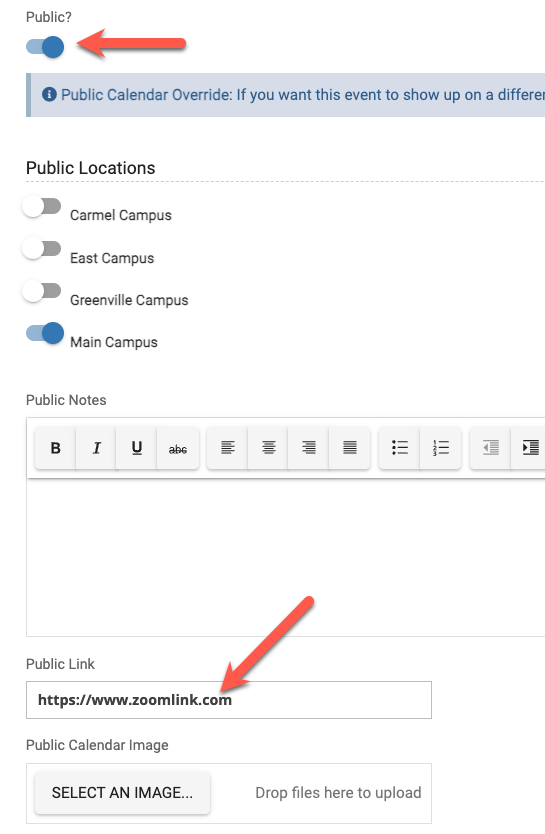This screenshot has height=834, width=545.
Task: Increase indent in the notes editor
Action: (530, 448)
